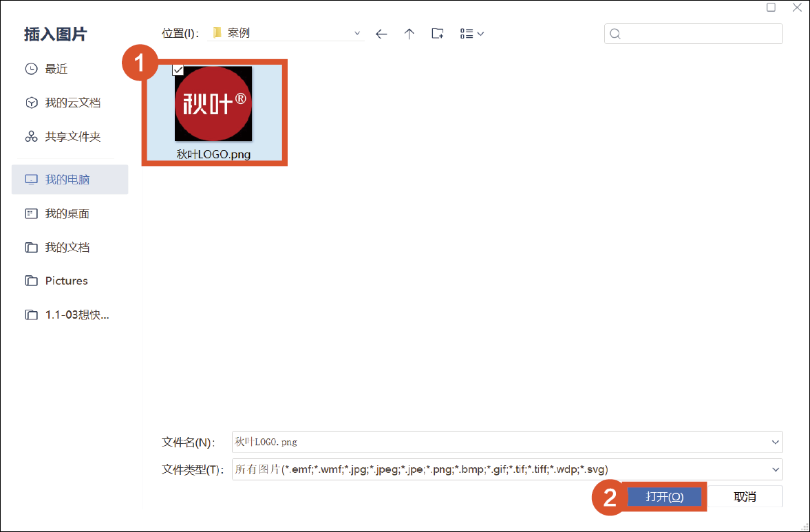
Task: Expand the 文件类型 file type dropdown
Action: tap(776, 469)
